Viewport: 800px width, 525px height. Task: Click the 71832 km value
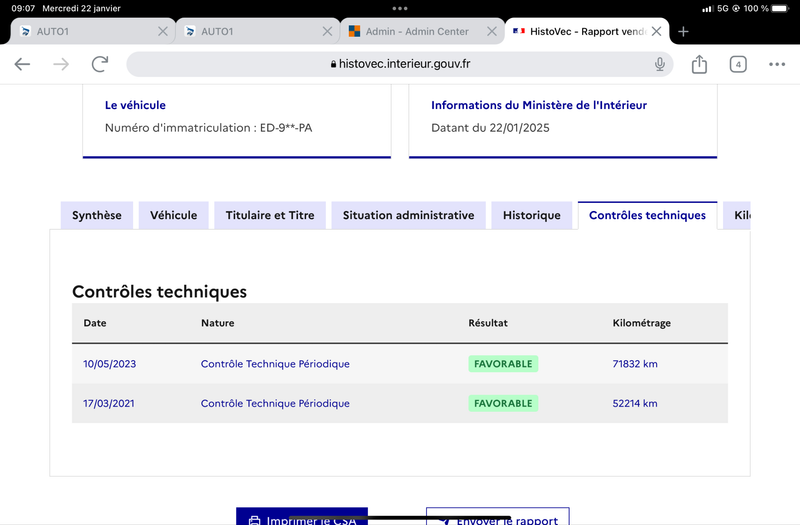tap(635, 364)
